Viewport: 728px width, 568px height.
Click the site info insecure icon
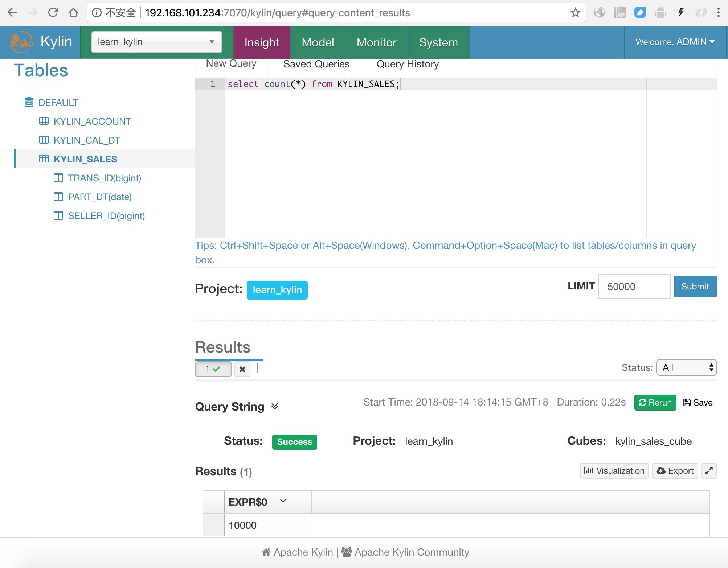[96, 13]
